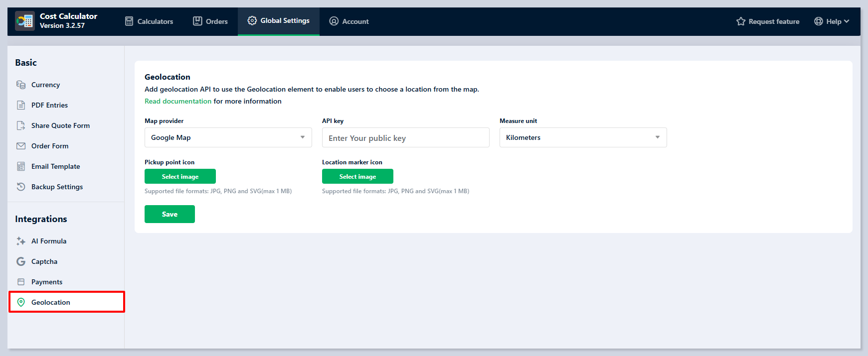The width and height of the screenshot is (868, 356).
Task: Click the PDF Entries document icon
Action: point(21,105)
